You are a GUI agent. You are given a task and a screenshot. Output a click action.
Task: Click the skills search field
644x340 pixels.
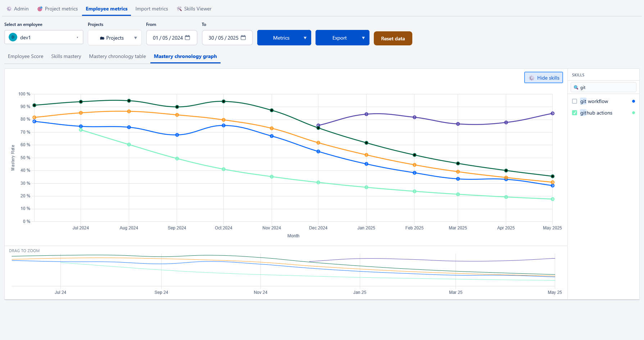603,87
